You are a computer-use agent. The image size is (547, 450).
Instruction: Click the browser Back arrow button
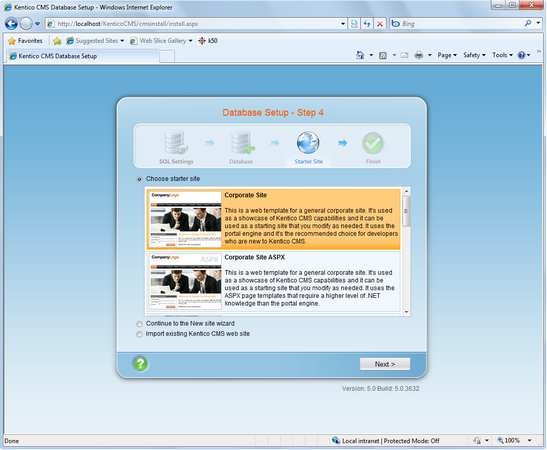click(11, 24)
